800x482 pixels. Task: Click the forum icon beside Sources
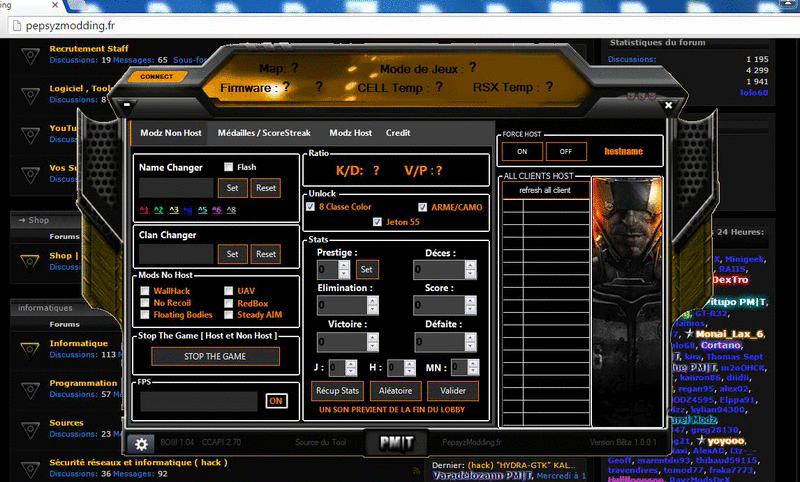[x=30, y=429]
